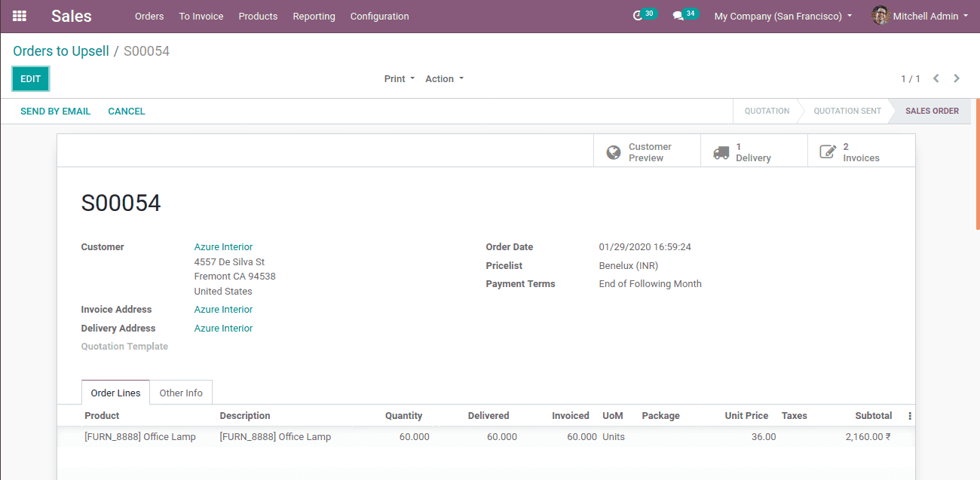This screenshot has width=980, height=480.
Task: Open column options kebab icon in table header
Action: click(x=910, y=416)
